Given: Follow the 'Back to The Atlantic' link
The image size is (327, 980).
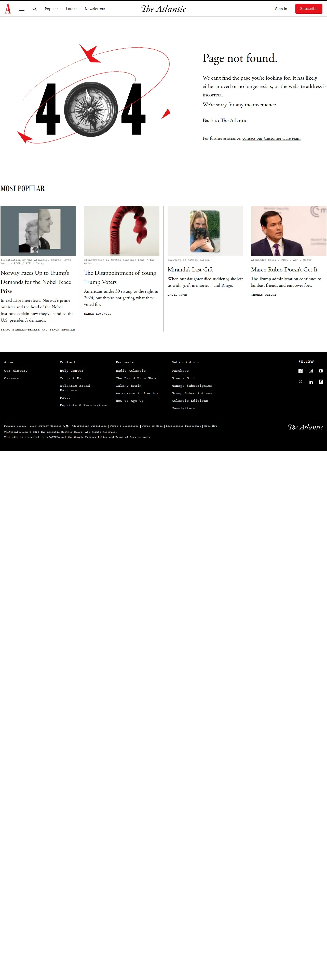Looking at the screenshot, I should [x=225, y=121].
